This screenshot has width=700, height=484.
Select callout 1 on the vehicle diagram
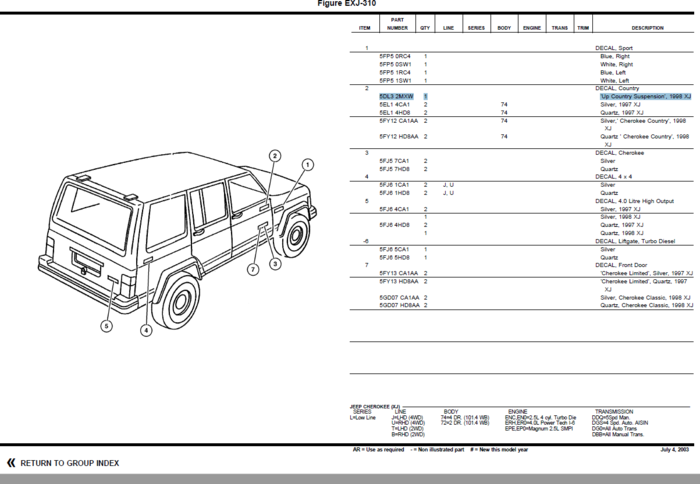tap(307, 165)
